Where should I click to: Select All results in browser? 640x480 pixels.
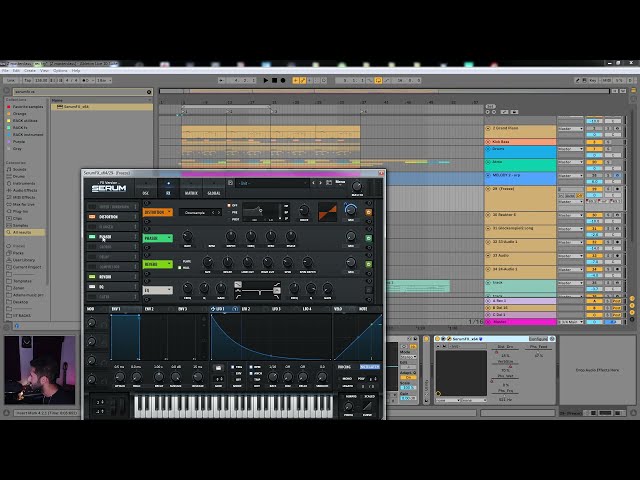[22, 232]
